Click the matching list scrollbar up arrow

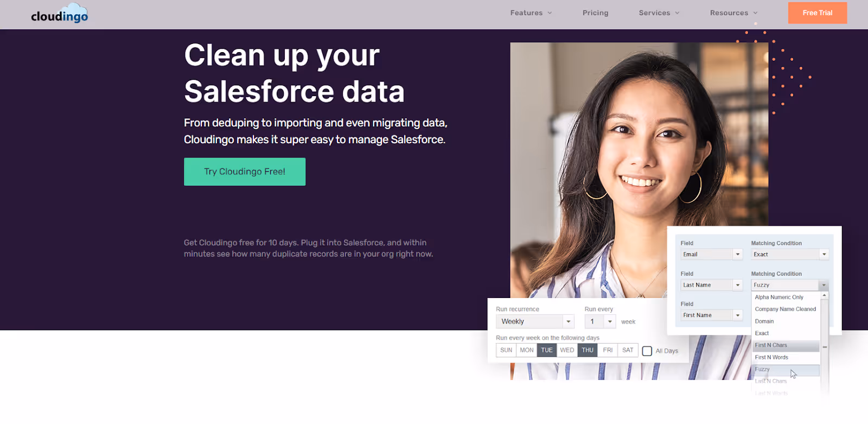(825, 295)
